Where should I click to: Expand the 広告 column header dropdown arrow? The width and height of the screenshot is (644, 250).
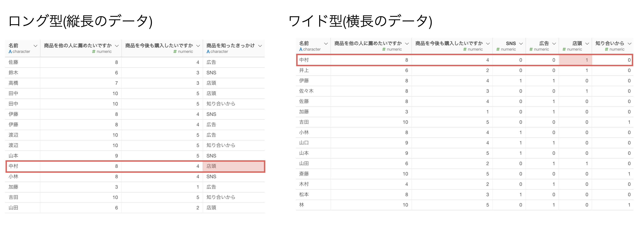click(x=554, y=44)
